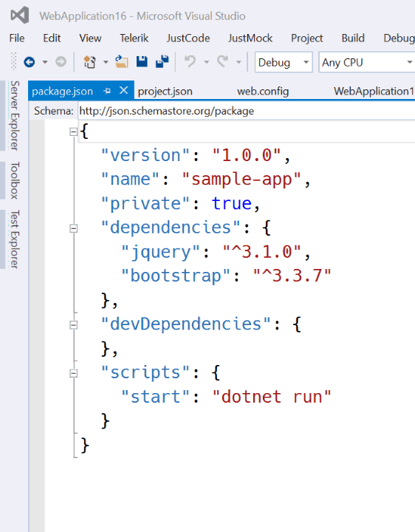Image resolution: width=415 pixels, height=532 pixels.
Task: Open the Redo history dropdown
Action: (239, 62)
